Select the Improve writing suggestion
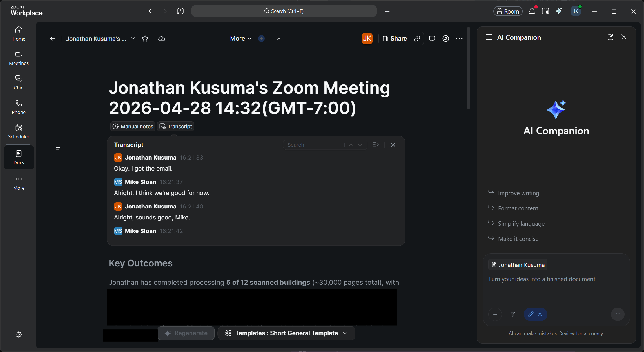This screenshot has width=644, height=352. (x=514, y=193)
